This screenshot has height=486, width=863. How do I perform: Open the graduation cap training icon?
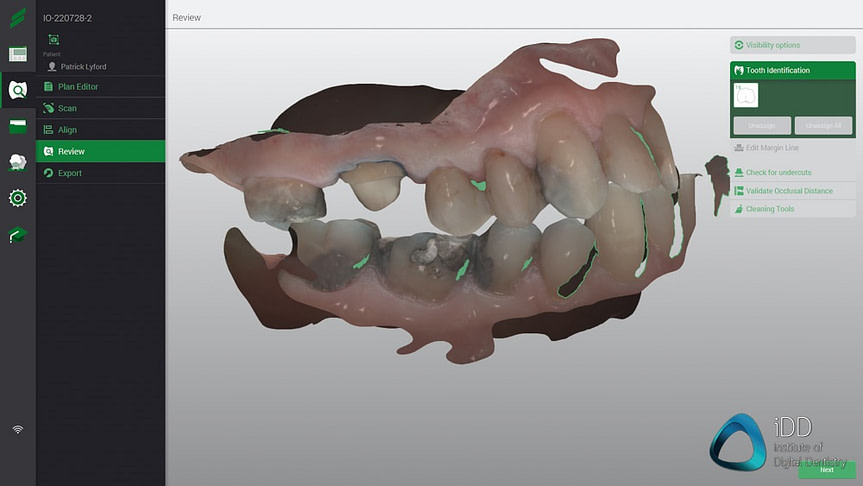point(17,234)
